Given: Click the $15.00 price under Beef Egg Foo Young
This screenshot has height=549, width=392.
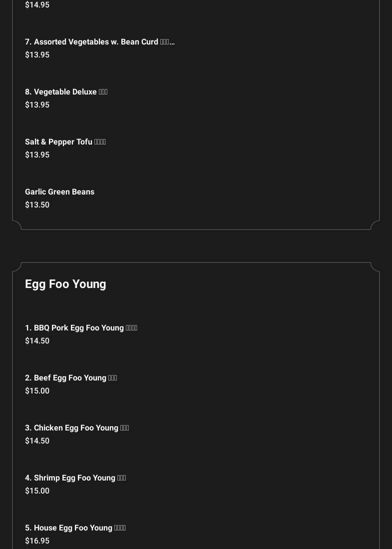Looking at the screenshot, I should coord(37,391).
